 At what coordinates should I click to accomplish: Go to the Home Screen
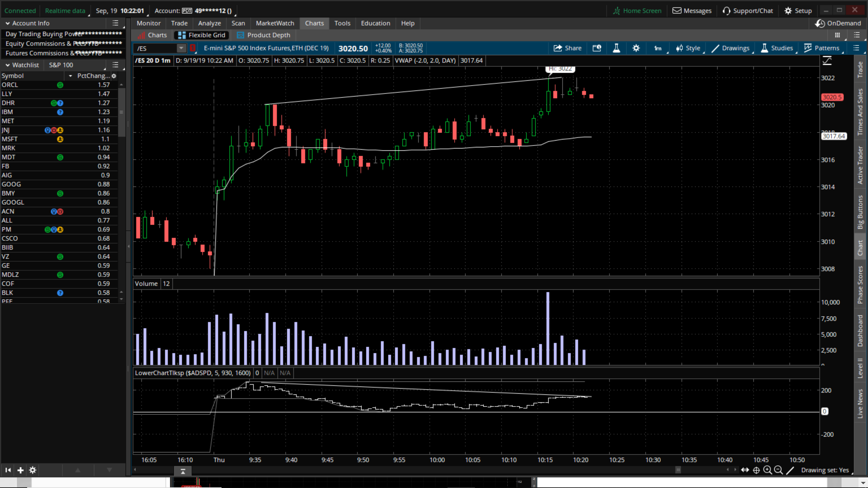click(637, 11)
